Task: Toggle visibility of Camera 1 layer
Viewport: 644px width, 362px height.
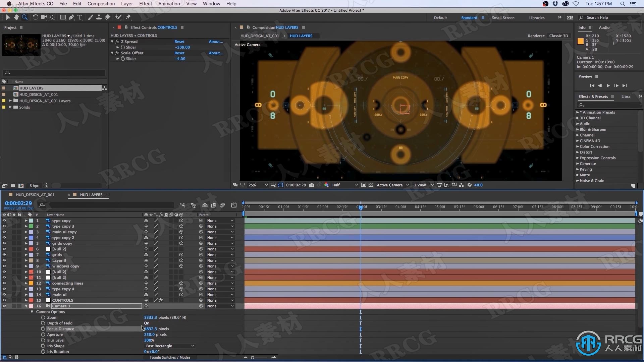Action: click(4, 306)
